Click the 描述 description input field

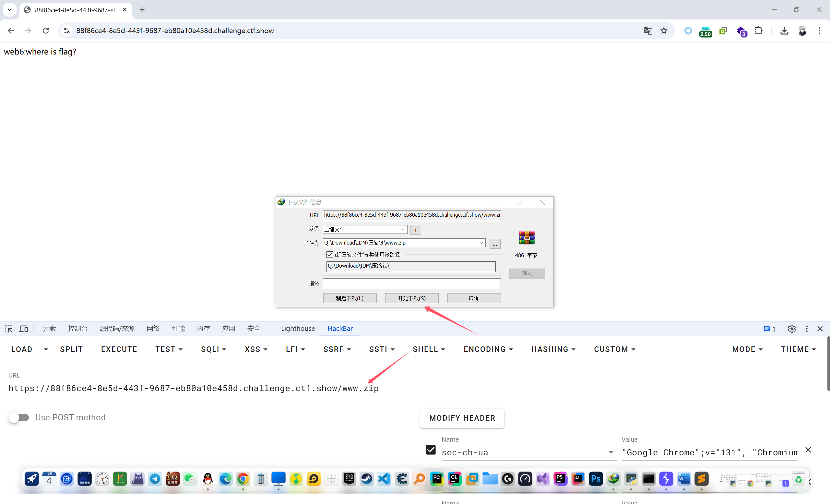coord(411,283)
